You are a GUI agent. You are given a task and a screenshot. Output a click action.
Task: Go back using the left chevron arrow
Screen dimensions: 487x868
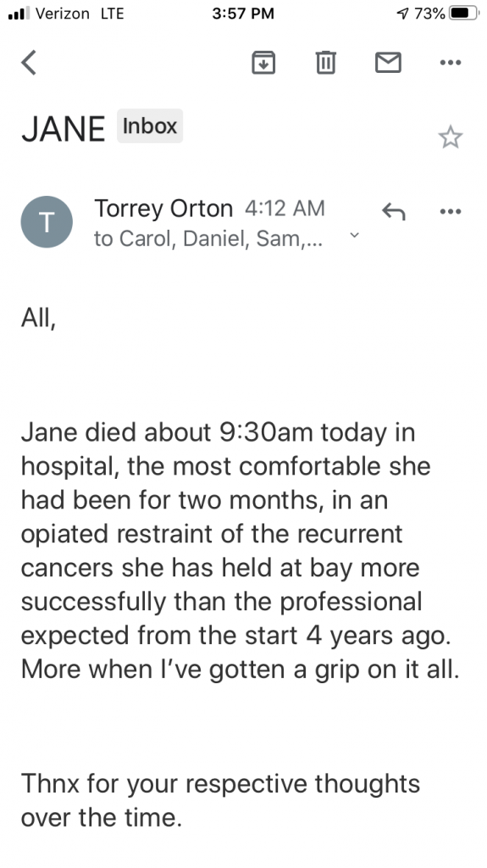tap(29, 62)
